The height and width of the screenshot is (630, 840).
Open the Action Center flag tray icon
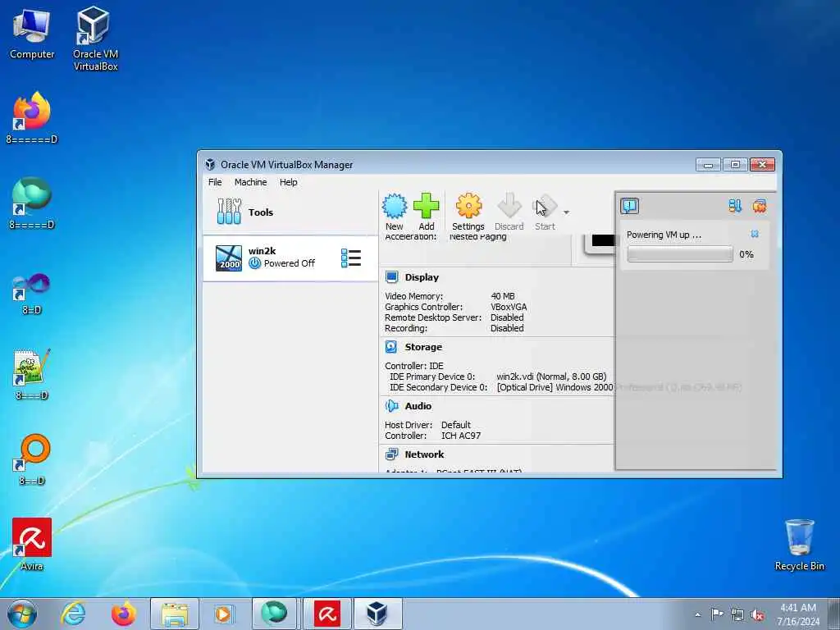tap(717, 614)
